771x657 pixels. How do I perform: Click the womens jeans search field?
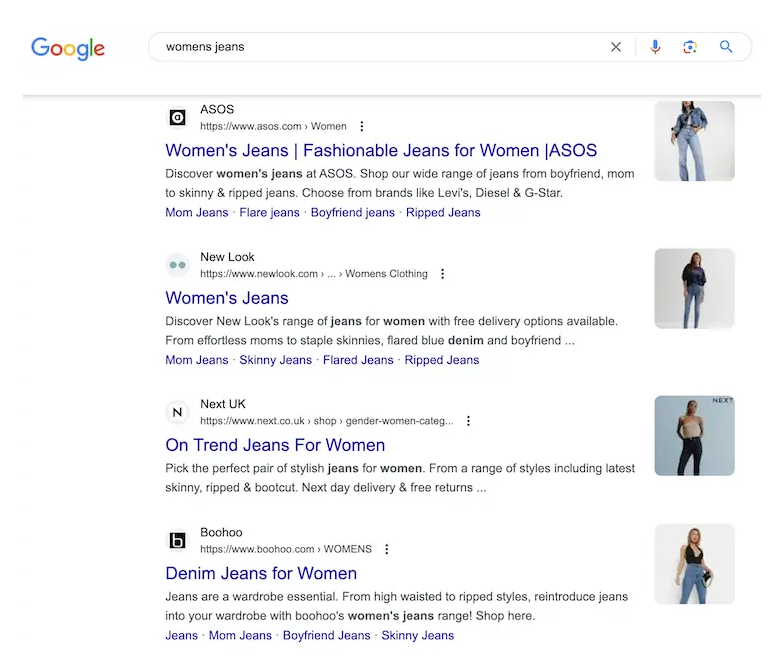pyautogui.click(x=380, y=47)
